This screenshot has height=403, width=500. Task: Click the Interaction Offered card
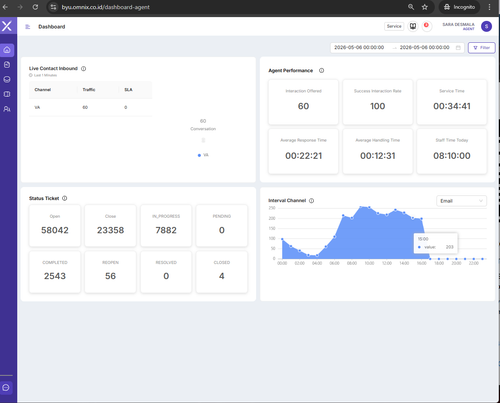point(303,102)
